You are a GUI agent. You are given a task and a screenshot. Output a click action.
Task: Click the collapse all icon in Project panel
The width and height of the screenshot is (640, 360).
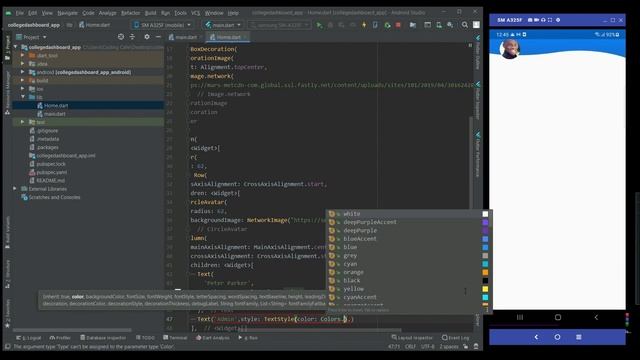[x=132, y=37]
